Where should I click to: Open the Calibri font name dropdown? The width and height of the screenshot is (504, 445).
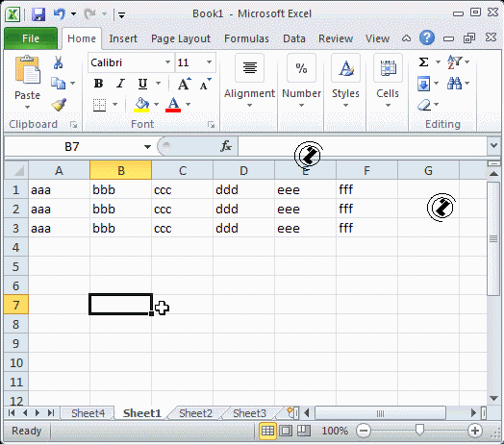click(x=167, y=62)
